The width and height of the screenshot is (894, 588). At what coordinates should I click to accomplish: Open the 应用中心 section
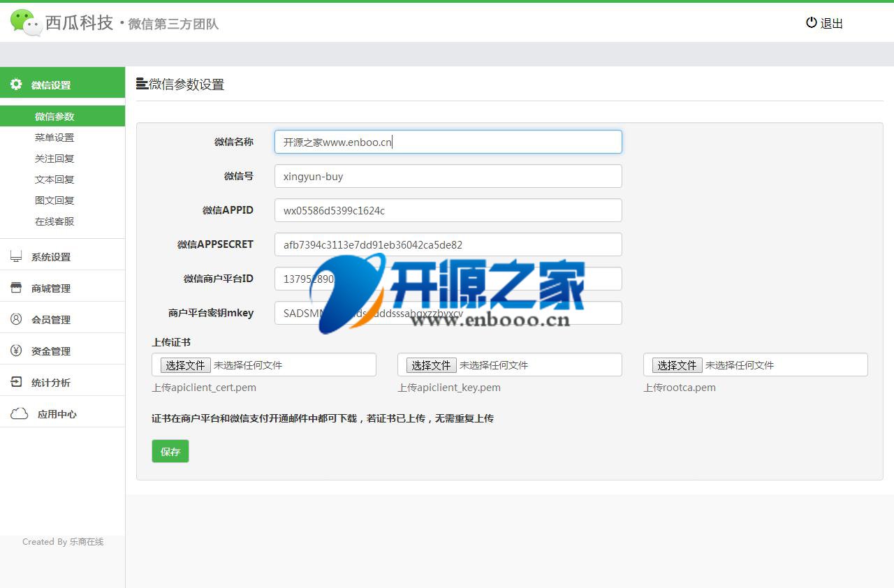[x=63, y=413]
